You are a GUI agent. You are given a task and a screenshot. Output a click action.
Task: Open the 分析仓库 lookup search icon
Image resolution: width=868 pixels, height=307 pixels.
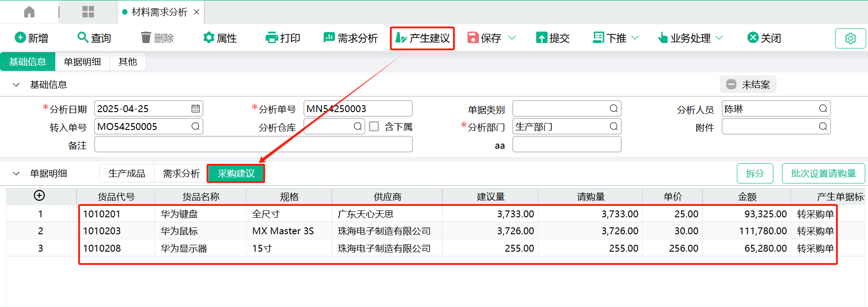[358, 126]
